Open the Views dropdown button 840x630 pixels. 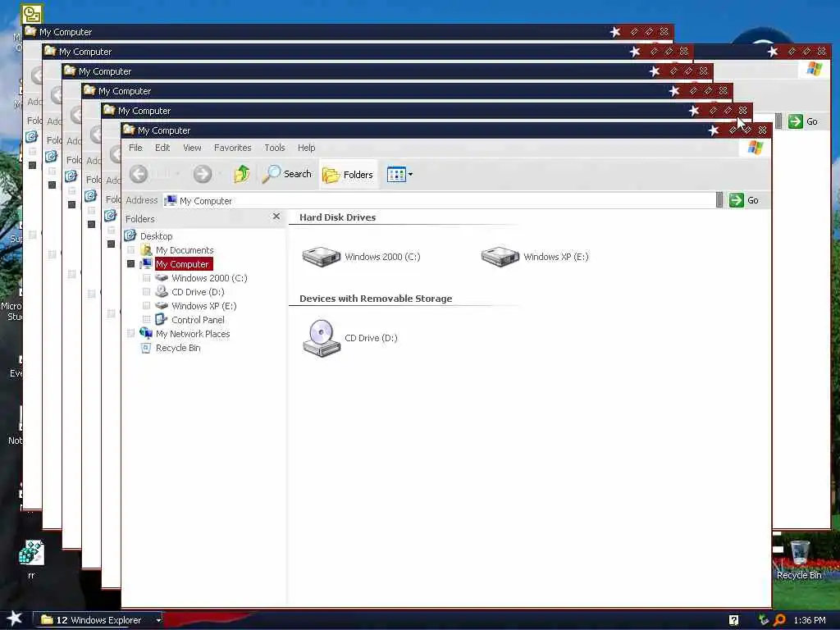(x=399, y=174)
